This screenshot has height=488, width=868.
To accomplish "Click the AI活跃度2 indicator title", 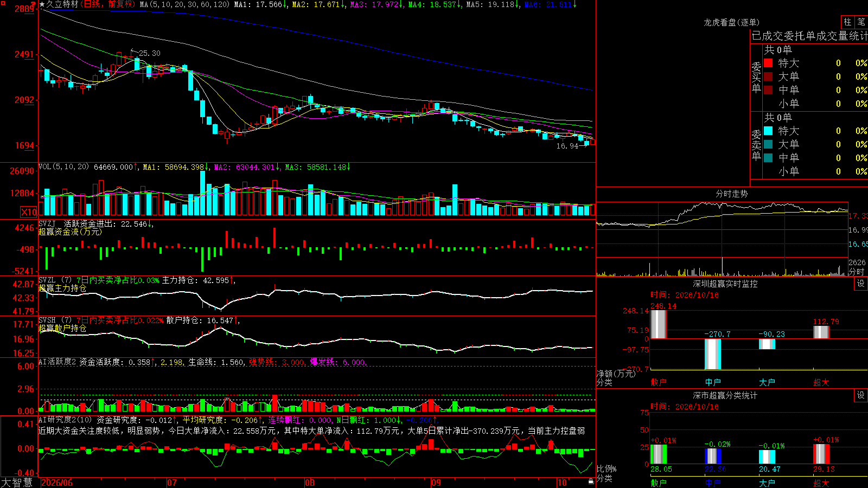I will 58,362.
